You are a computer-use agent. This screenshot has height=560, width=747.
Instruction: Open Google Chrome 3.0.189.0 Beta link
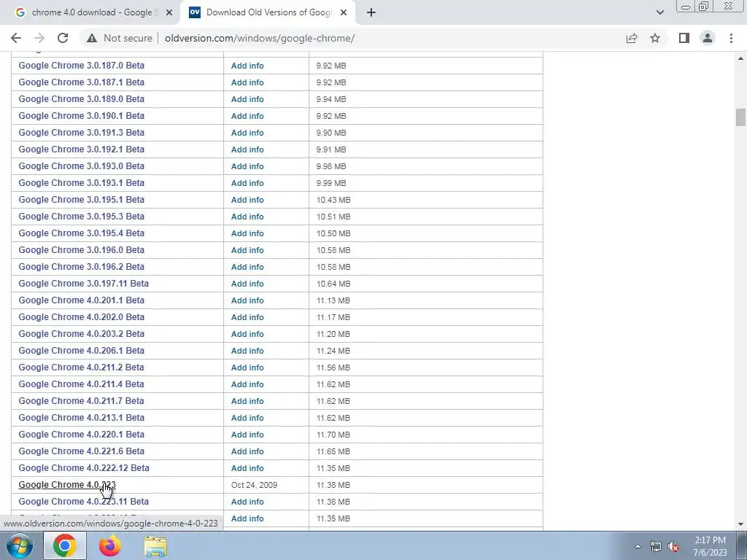tap(81, 99)
